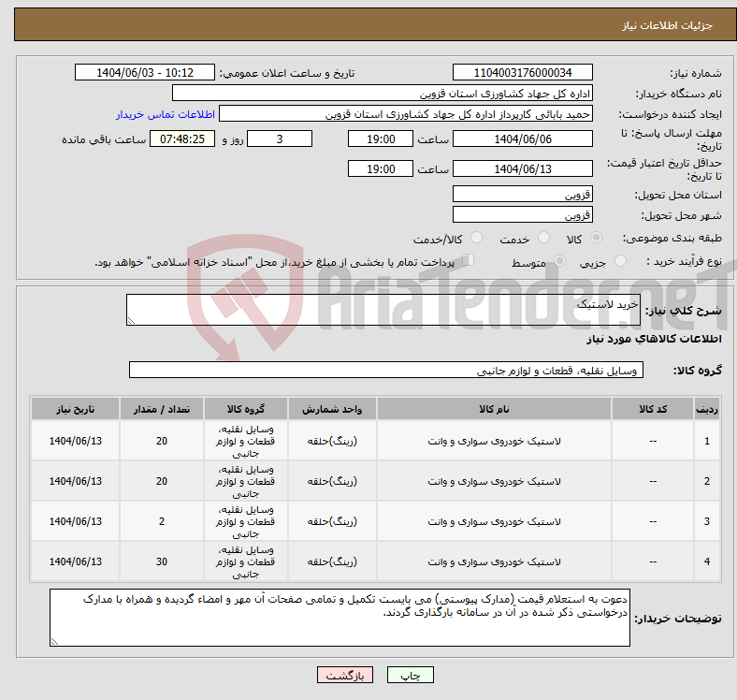Select the خدمت radio button
Screen dimensions: 737x700
(x=543, y=238)
